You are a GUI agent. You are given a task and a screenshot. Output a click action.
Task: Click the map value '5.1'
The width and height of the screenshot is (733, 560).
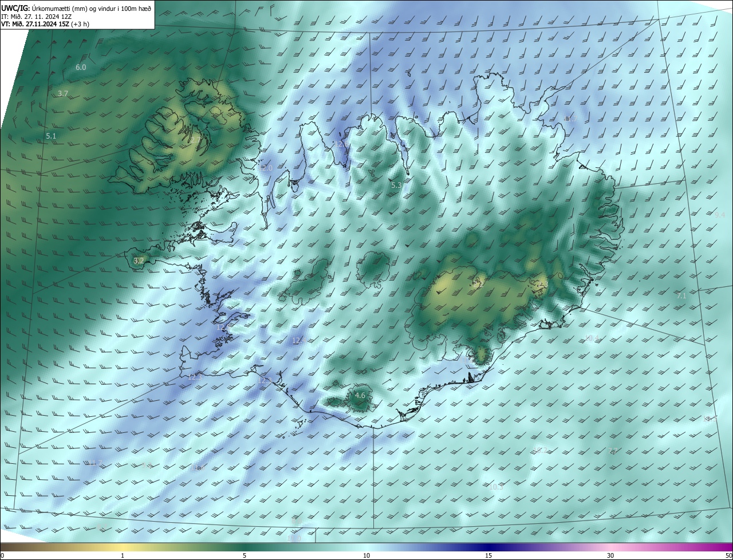[x=51, y=136]
